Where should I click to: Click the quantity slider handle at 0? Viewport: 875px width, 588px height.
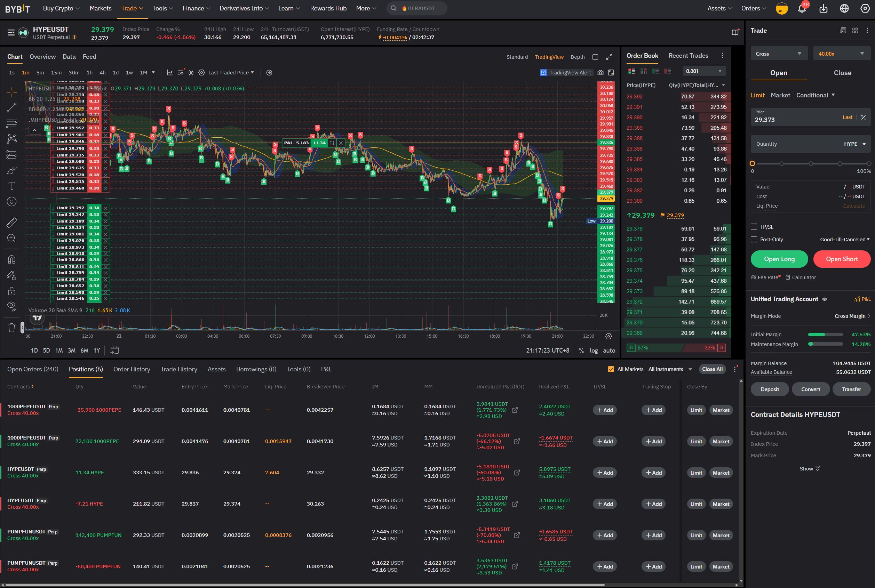point(752,163)
